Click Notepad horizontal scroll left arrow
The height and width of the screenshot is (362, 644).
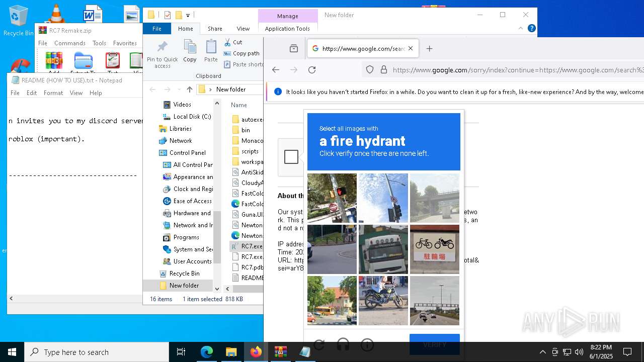[x=11, y=298]
